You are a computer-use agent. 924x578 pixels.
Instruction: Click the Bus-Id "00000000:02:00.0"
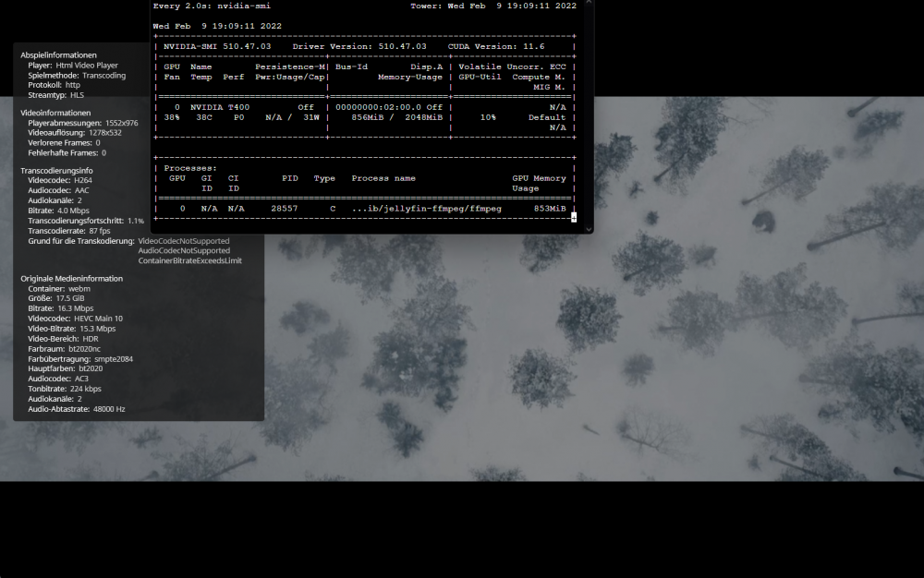point(378,107)
